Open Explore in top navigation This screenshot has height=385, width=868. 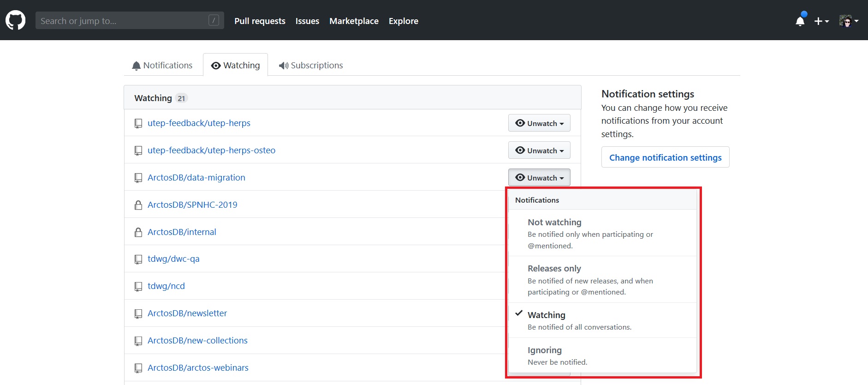coord(404,21)
